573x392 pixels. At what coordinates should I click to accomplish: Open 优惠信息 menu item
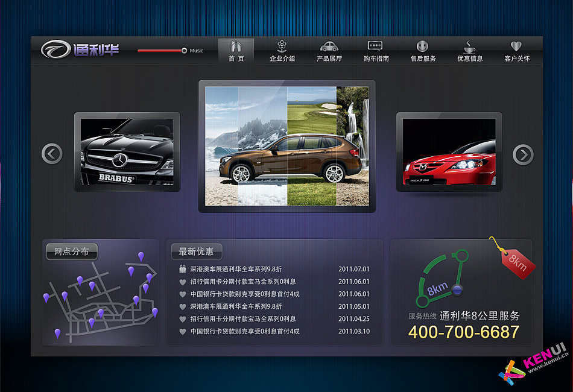[x=470, y=51]
